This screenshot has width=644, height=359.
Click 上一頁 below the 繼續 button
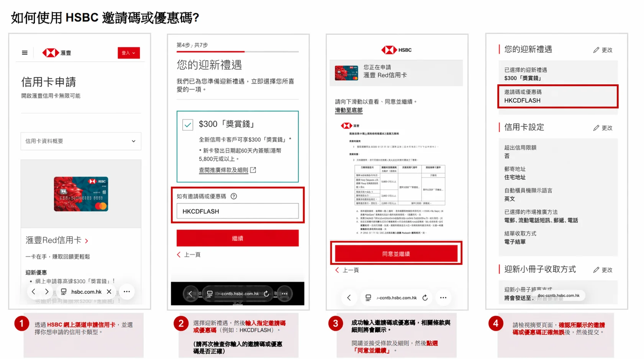click(x=189, y=255)
